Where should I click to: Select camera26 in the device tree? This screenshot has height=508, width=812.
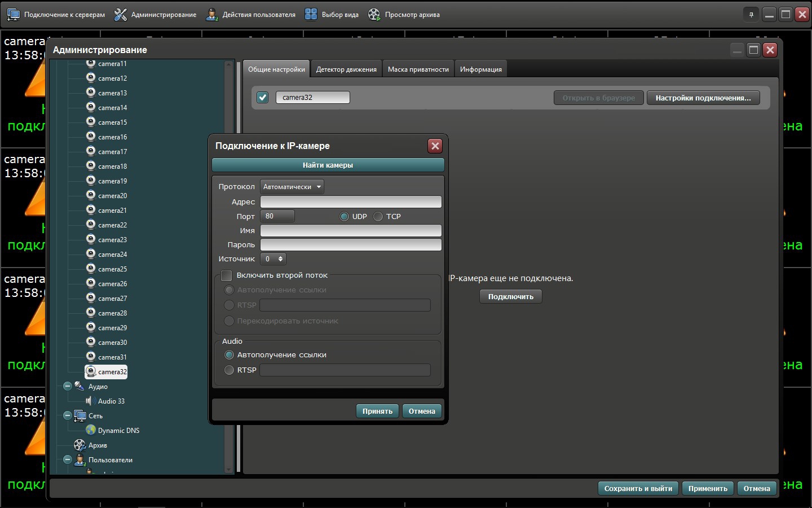[107, 283]
